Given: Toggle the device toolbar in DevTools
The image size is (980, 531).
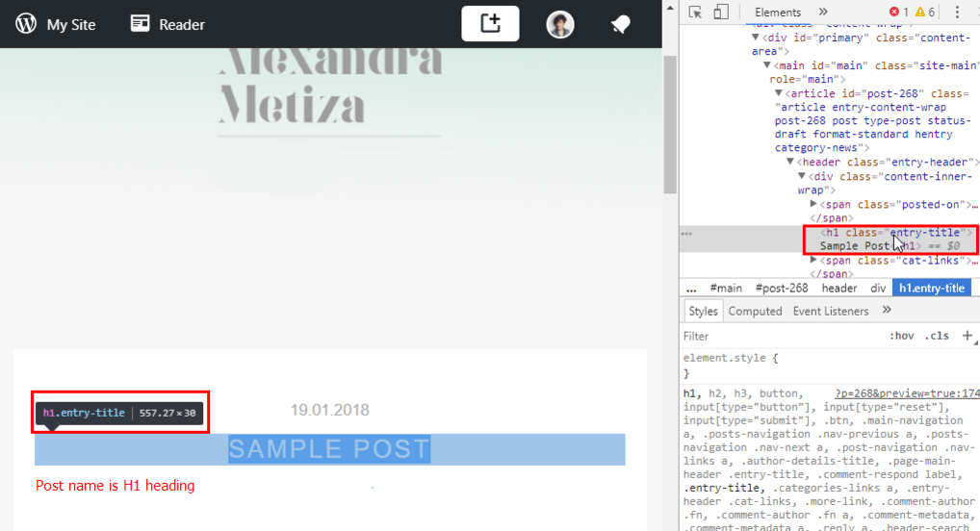Looking at the screenshot, I should tap(721, 12).
